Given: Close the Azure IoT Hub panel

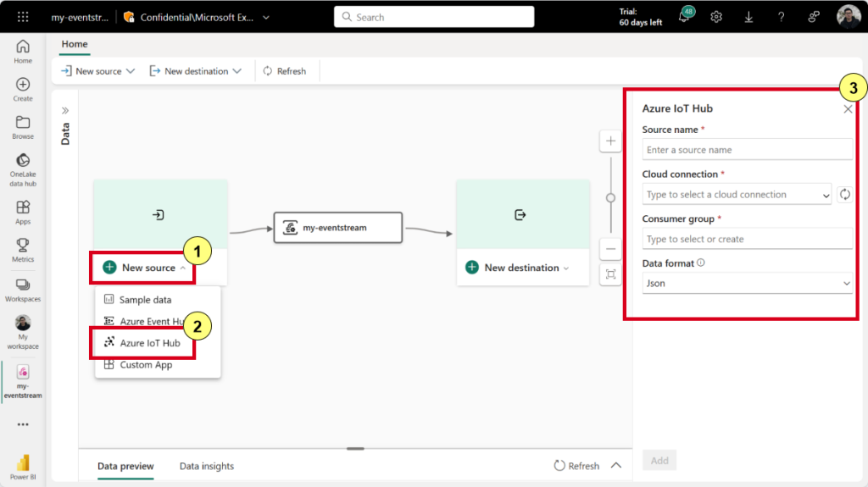Looking at the screenshot, I should click(848, 109).
